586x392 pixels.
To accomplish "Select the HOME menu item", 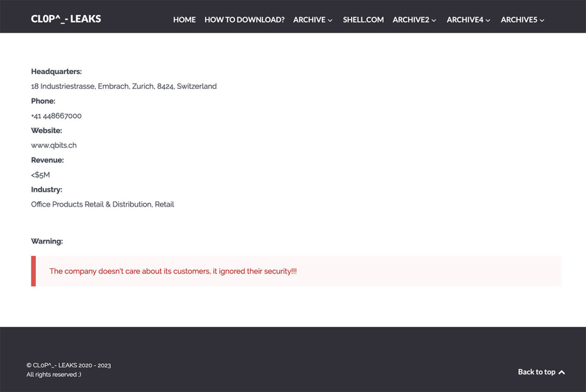I will click(x=184, y=20).
